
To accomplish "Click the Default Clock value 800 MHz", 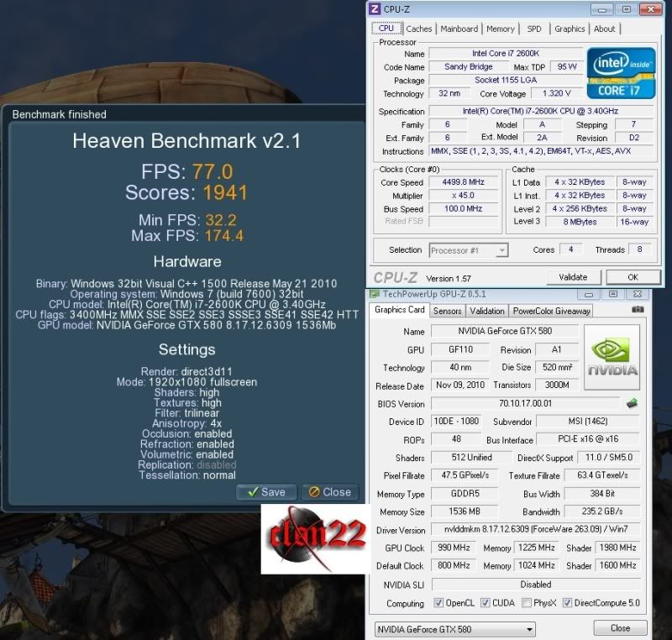I will [x=454, y=565].
